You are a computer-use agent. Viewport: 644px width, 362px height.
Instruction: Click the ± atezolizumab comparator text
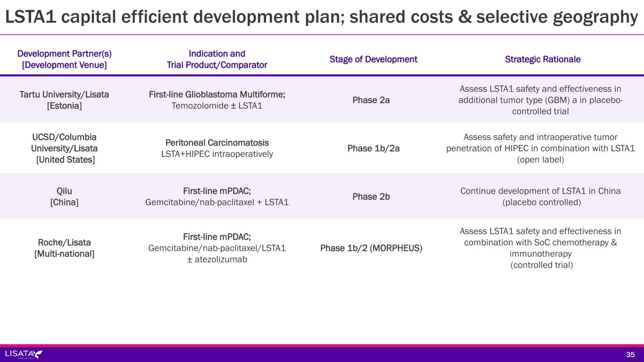217,259
